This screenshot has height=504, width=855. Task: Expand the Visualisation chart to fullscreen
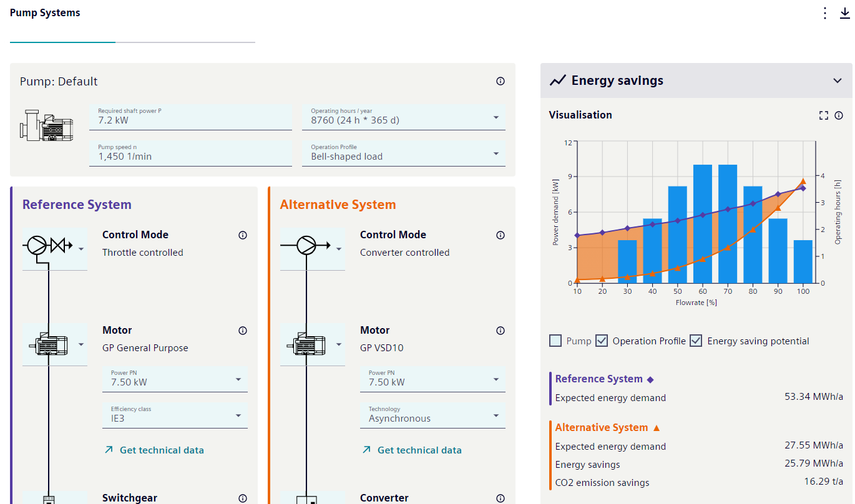(x=824, y=115)
